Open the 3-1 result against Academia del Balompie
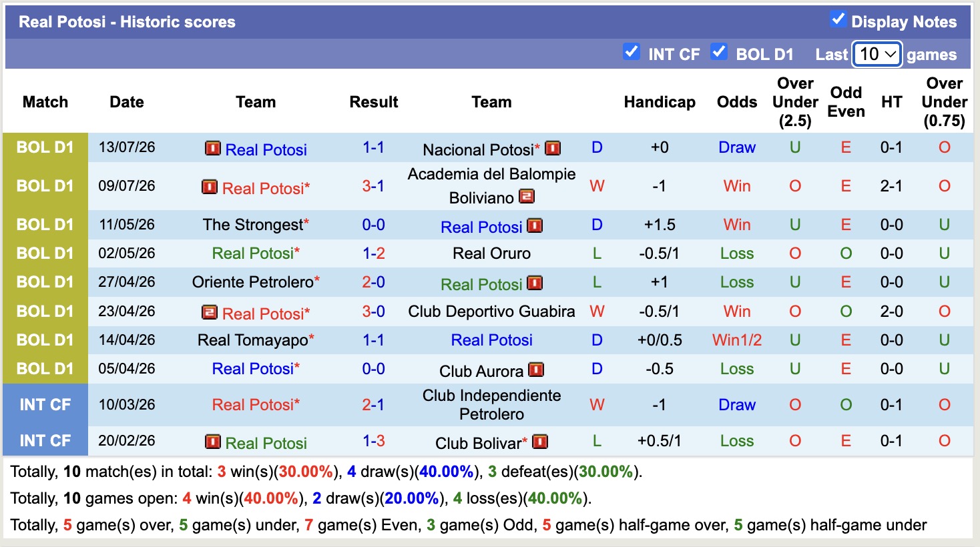980x547 pixels. (x=373, y=186)
